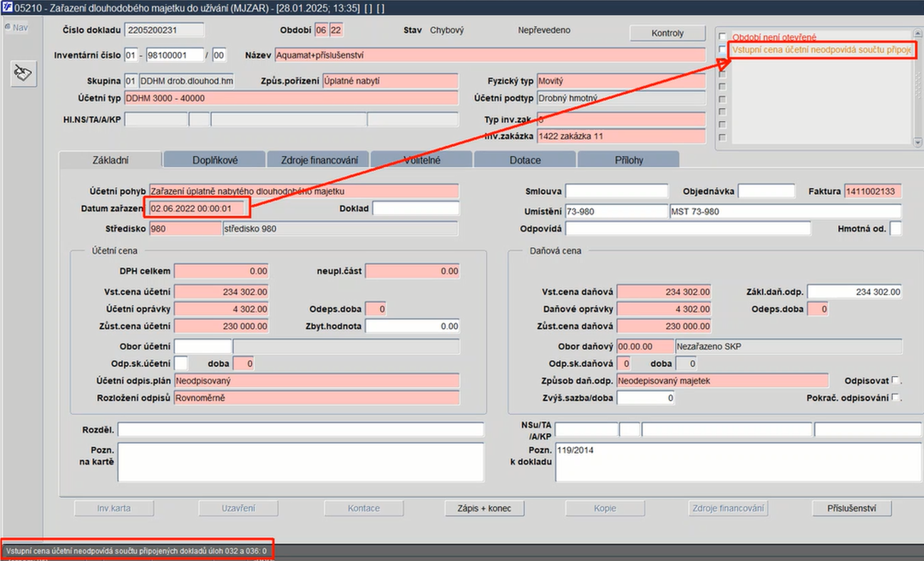Open the Příslušenství button
The width and height of the screenshot is (924, 561).
tap(851, 508)
